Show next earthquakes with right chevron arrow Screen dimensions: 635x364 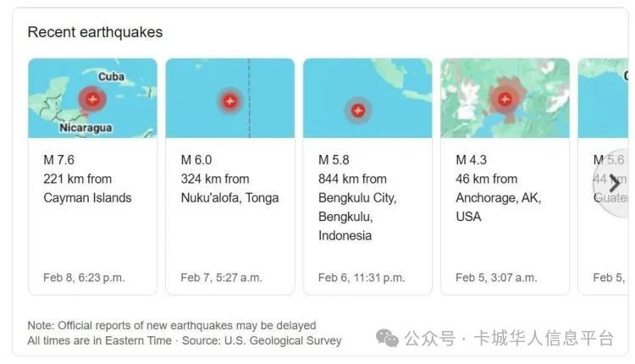[614, 184]
